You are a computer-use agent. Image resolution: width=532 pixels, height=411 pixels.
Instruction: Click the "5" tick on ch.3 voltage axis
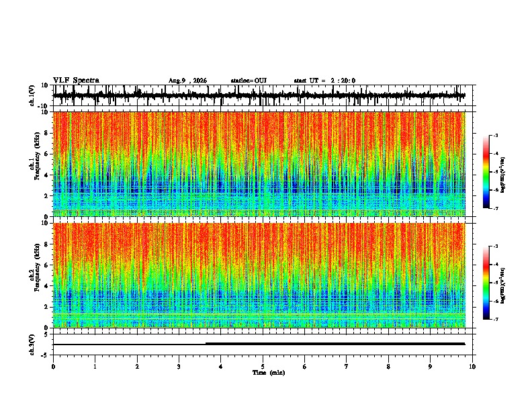tap(47, 334)
